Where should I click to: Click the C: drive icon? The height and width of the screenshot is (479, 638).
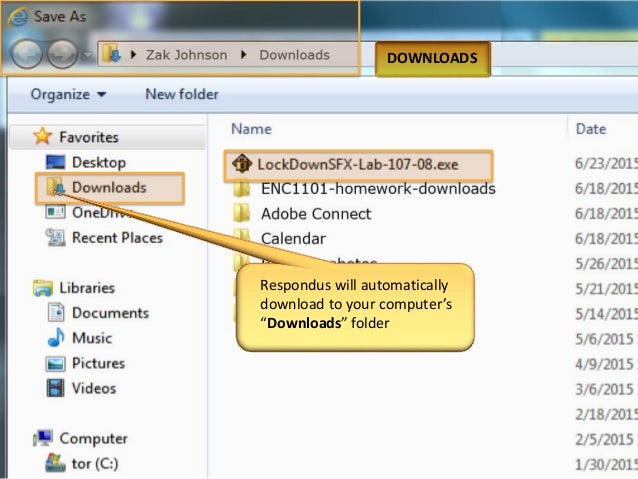tap(55, 463)
